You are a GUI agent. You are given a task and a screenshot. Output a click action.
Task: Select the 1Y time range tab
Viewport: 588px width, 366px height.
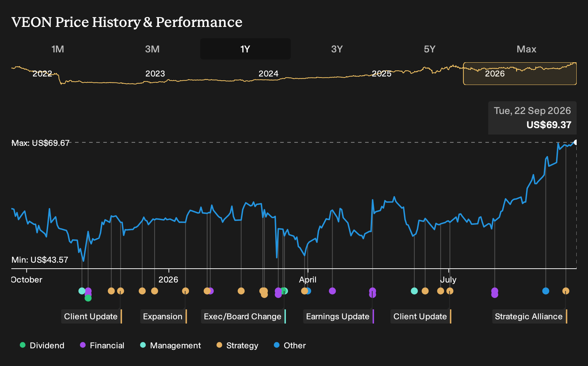click(246, 49)
